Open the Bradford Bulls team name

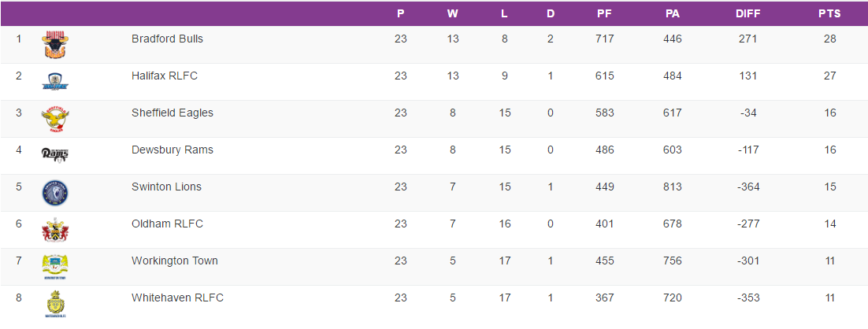[x=168, y=39]
